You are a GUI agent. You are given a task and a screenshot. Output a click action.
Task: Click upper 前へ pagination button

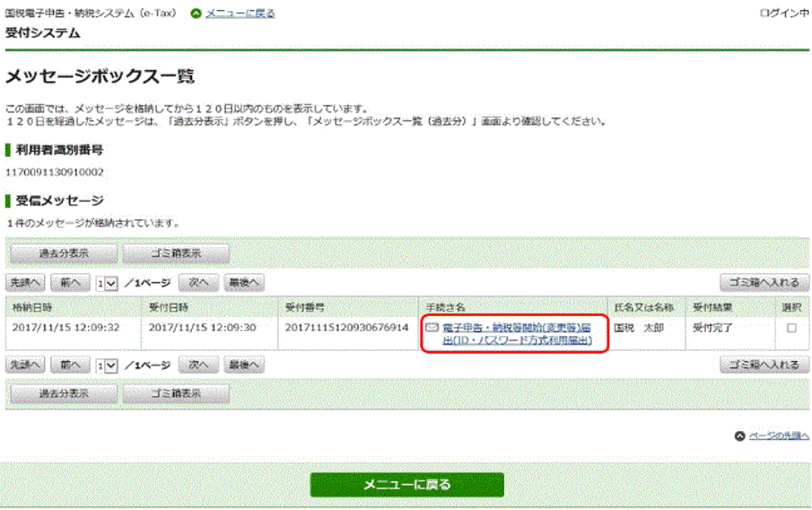click(70, 283)
